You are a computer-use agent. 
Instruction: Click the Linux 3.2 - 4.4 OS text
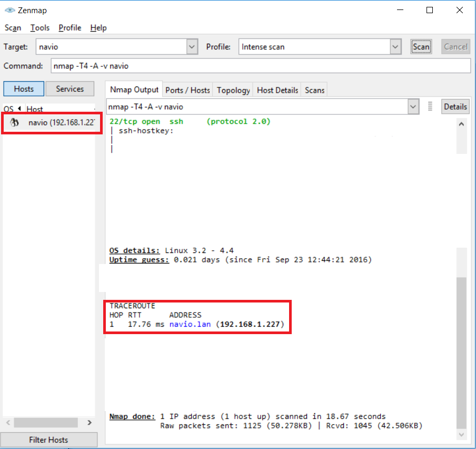point(199,251)
